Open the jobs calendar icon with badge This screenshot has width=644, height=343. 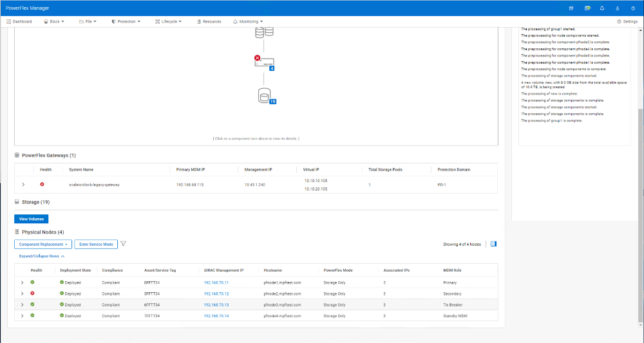(x=587, y=8)
